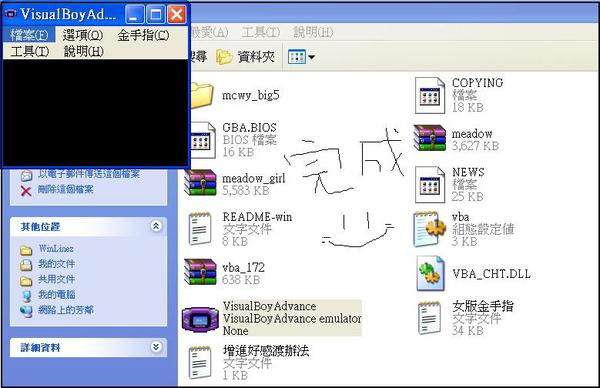
Task: Click the My Computer icon beside 我的電腦
Action: [x=26, y=296]
